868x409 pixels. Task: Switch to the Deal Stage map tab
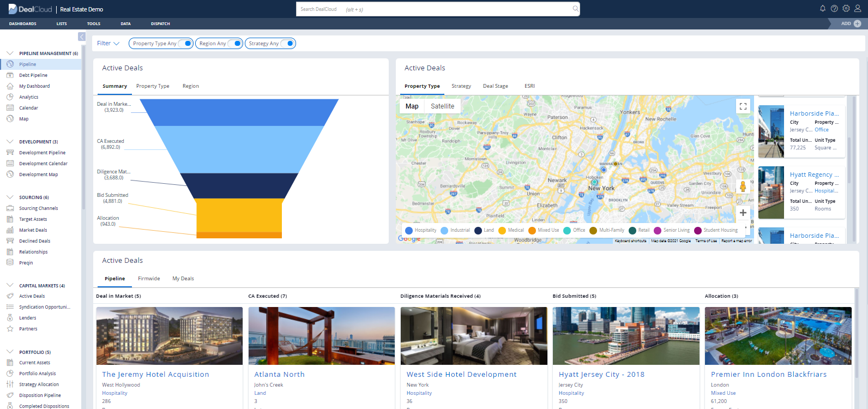point(496,86)
